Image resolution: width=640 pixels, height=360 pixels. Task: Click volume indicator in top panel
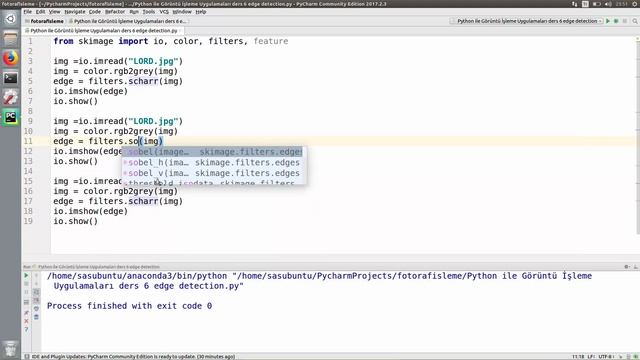(608, 4)
